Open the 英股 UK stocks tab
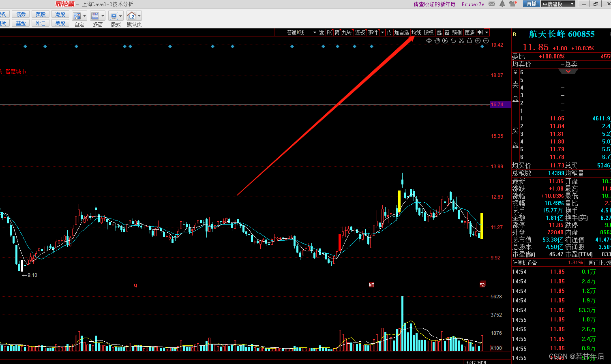This screenshot has height=364, width=611. tap(41, 14)
